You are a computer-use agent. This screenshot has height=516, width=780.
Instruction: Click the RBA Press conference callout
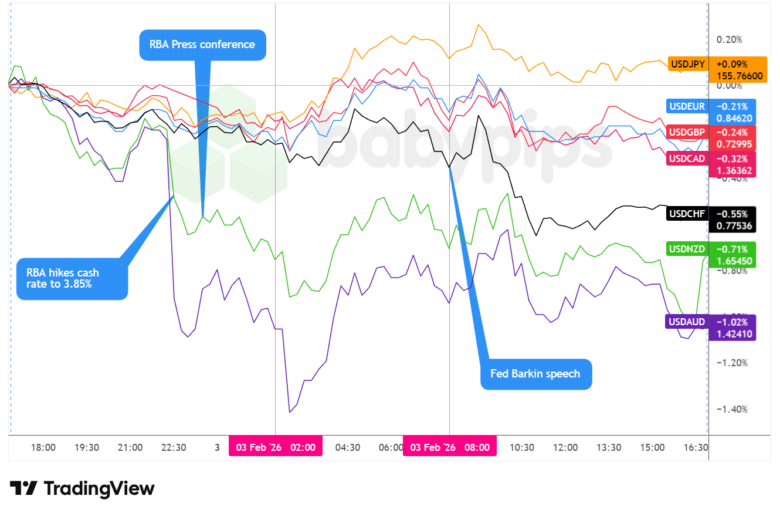(x=202, y=44)
